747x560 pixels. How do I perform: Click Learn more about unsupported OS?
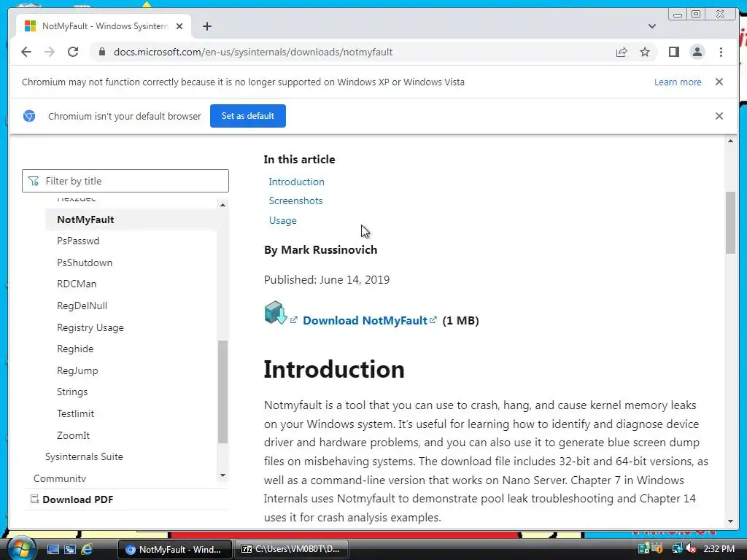coord(678,82)
